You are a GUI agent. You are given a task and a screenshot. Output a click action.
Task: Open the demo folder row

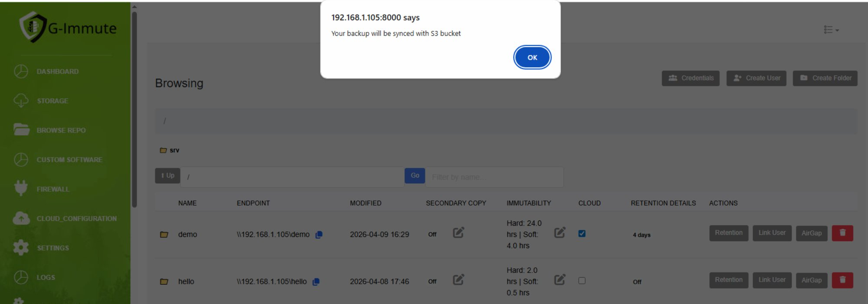[x=187, y=235]
